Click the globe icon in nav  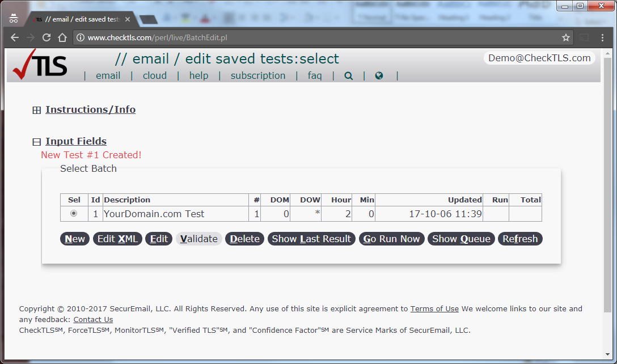[379, 75]
